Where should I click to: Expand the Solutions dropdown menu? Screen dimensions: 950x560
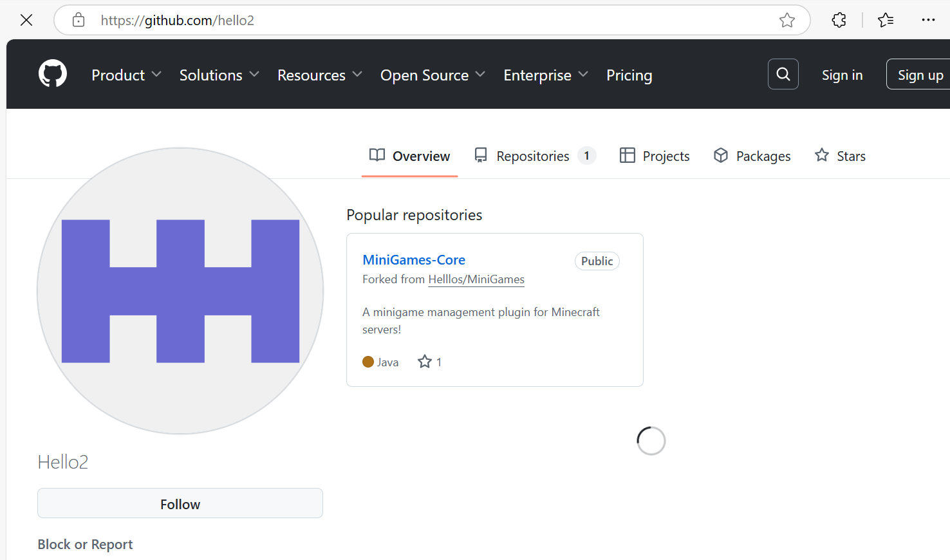(x=219, y=75)
